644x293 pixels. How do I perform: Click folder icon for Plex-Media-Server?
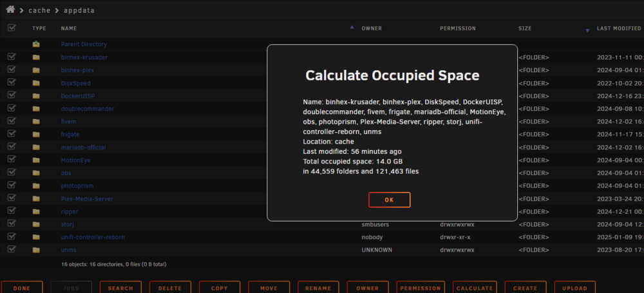point(36,198)
